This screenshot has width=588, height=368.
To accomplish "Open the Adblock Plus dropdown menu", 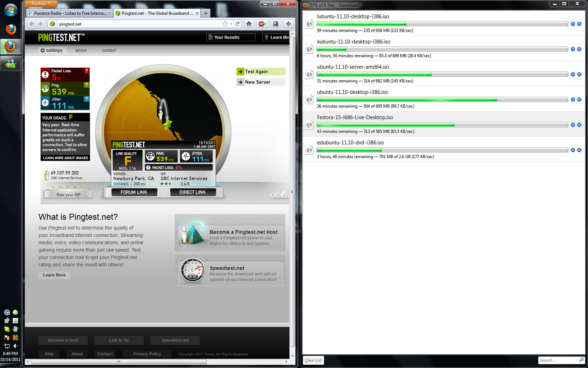I will (x=262, y=24).
